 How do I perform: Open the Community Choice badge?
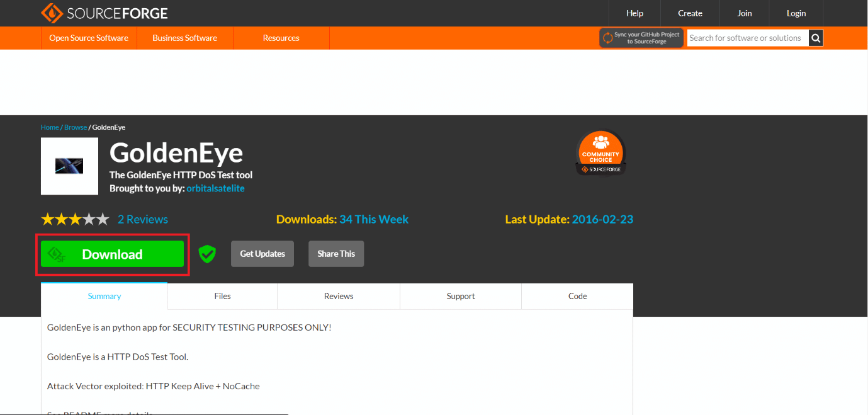600,153
